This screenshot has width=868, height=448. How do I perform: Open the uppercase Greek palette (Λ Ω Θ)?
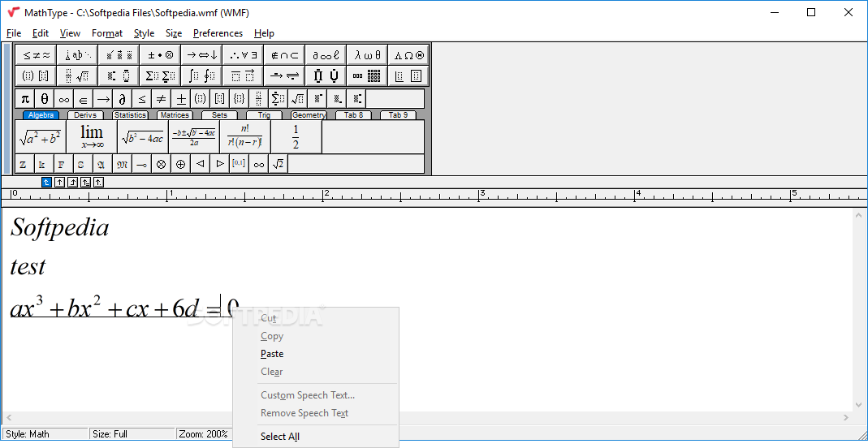pyautogui.click(x=408, y=54)
